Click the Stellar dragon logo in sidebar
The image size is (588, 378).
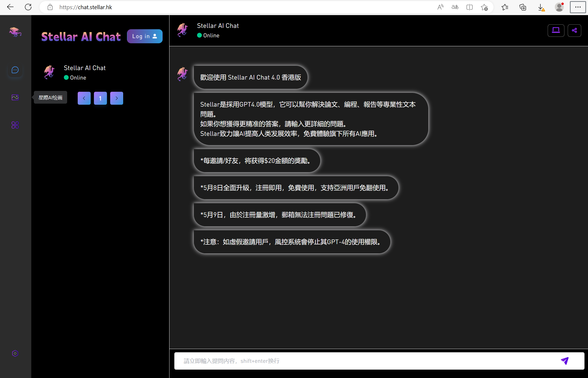[15, 32]
